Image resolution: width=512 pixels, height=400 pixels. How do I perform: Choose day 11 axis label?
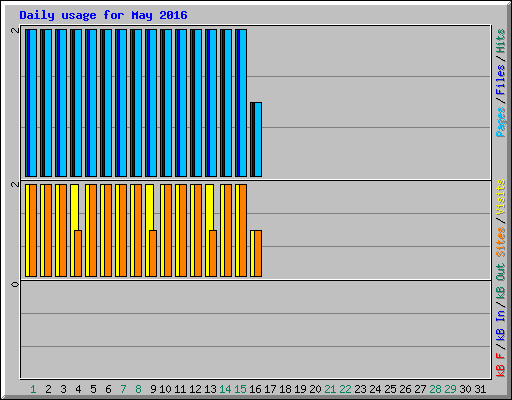(x=180, y=389)
